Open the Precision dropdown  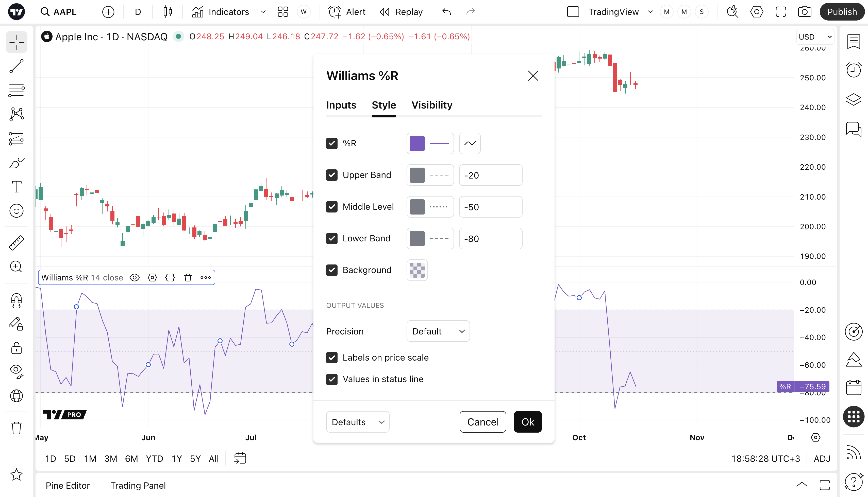438,331
